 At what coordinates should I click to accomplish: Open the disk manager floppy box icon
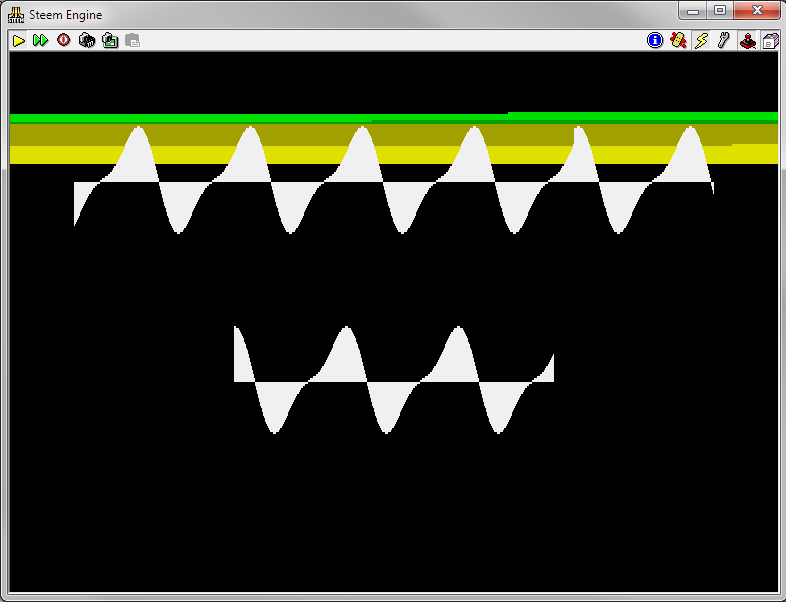[x=770, y=40]
